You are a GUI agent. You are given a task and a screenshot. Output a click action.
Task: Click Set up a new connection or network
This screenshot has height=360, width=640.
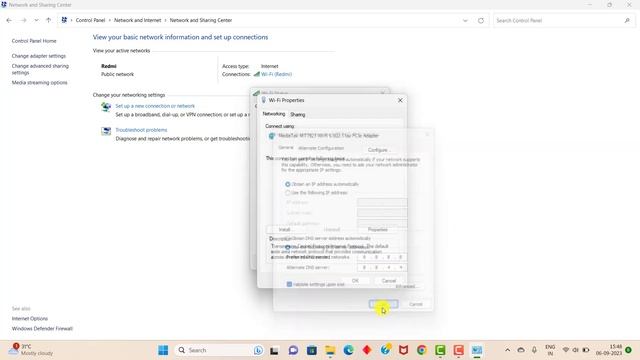155,106
